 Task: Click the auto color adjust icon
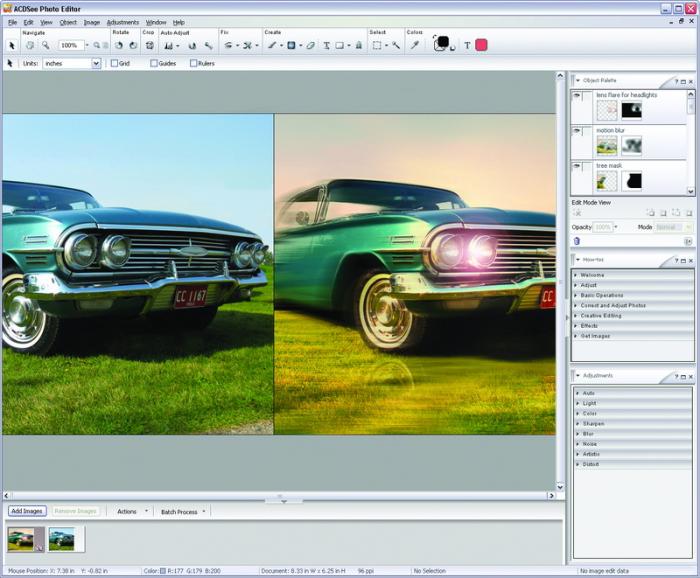click(192, 46)
